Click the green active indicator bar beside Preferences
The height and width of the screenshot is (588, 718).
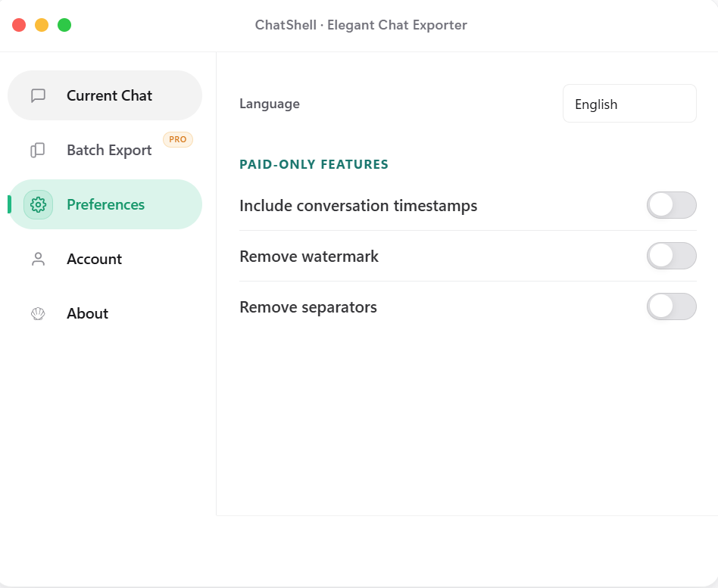click(9, 204)
